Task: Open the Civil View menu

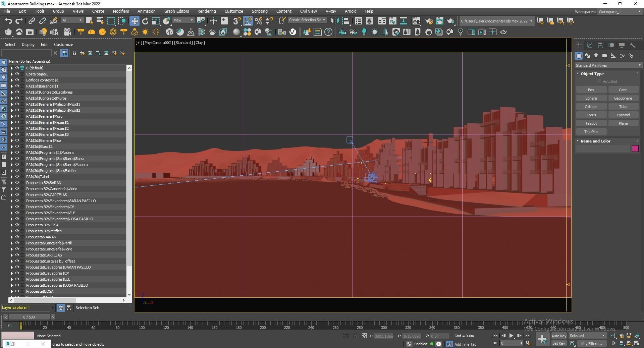Action: (x=308, y=11)
